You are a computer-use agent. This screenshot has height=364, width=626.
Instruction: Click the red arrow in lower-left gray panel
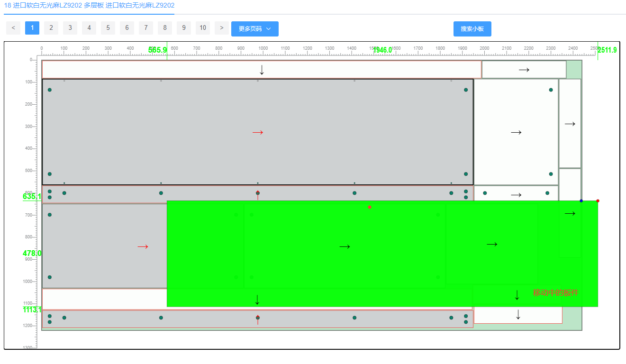(143, 246)
